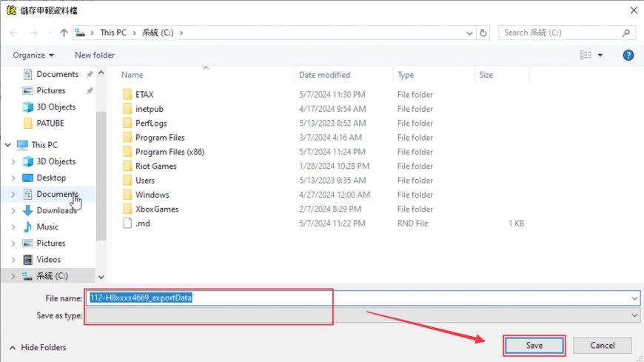Refresh the current folder view

click(483, 33)
